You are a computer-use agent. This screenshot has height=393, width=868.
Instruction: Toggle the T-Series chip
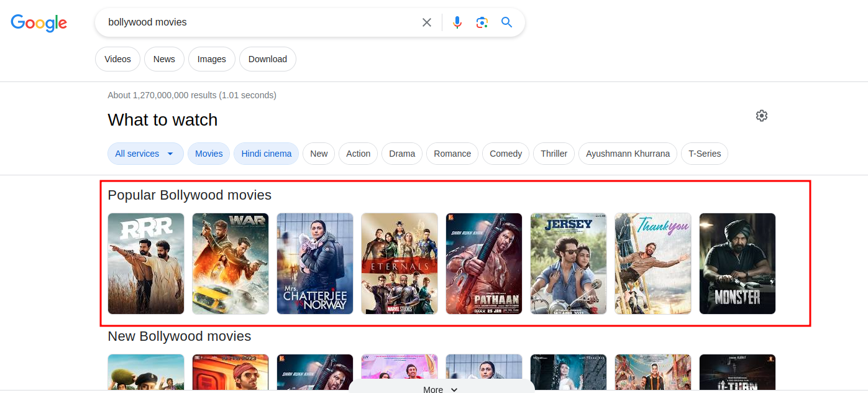(x=705, y=154)
